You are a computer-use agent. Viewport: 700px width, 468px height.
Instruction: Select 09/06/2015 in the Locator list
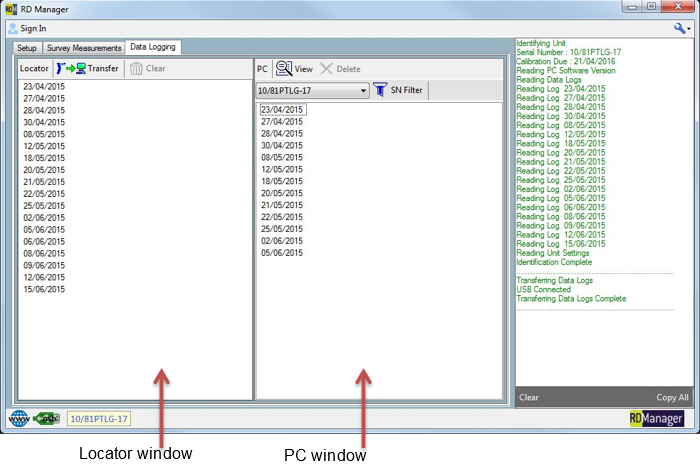point(44,266)
